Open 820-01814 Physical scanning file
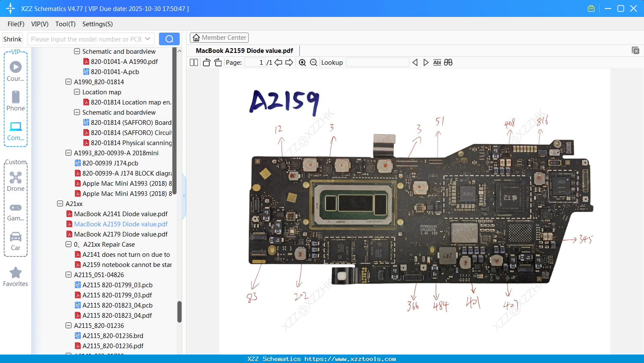 click(x=127, y=143)
